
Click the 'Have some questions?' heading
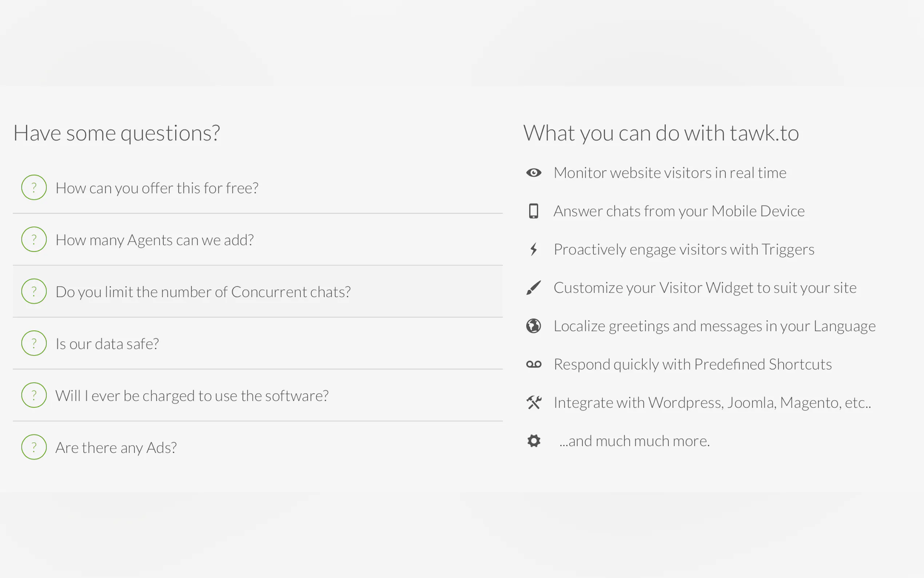coord(116,133)
